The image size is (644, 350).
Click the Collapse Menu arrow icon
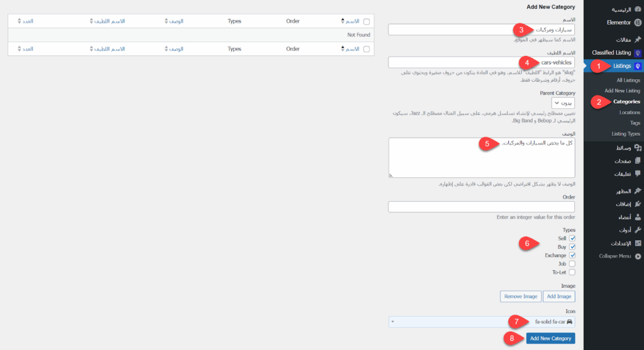point(638,256)
